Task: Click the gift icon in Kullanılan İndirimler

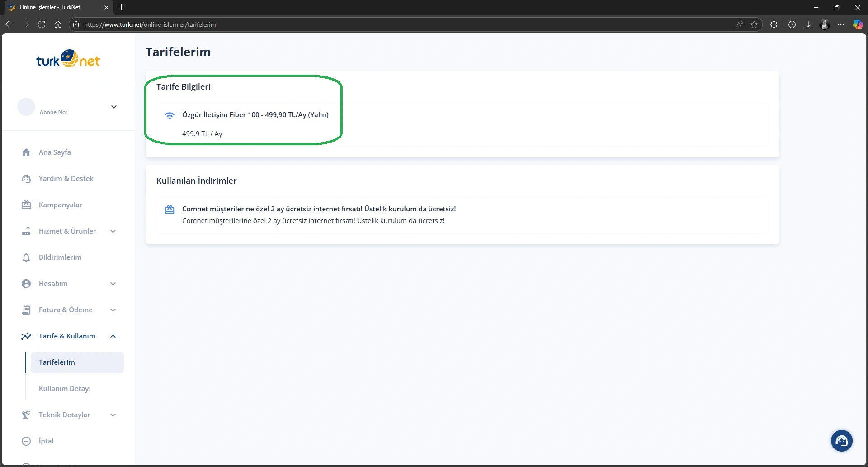Action: [x=170, y=210]
